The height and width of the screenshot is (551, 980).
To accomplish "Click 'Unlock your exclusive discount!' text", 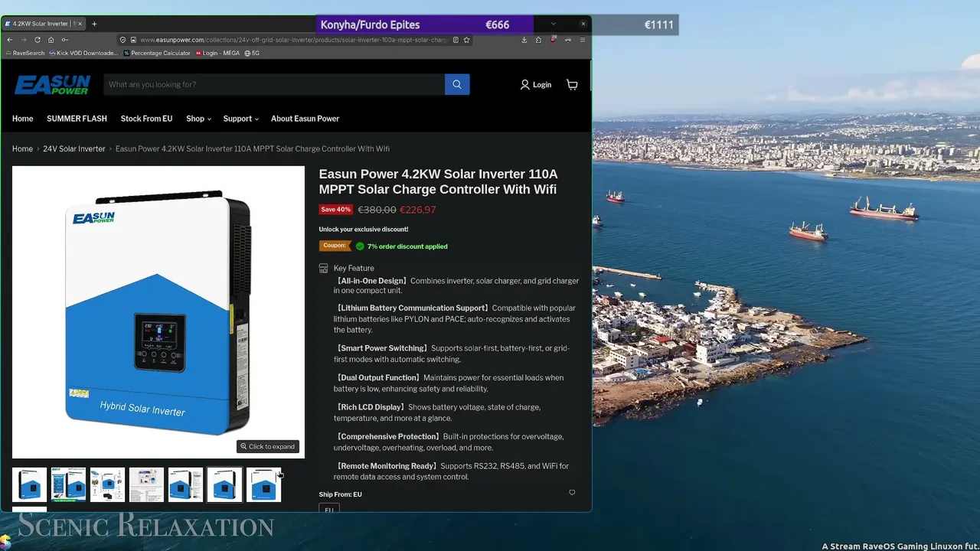I will pyautogui.click(x=364, y=230).
